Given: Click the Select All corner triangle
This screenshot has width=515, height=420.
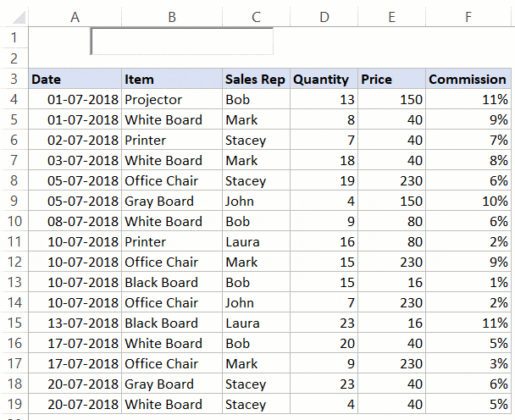Looking at the screenshot, I should pos(19,18).
